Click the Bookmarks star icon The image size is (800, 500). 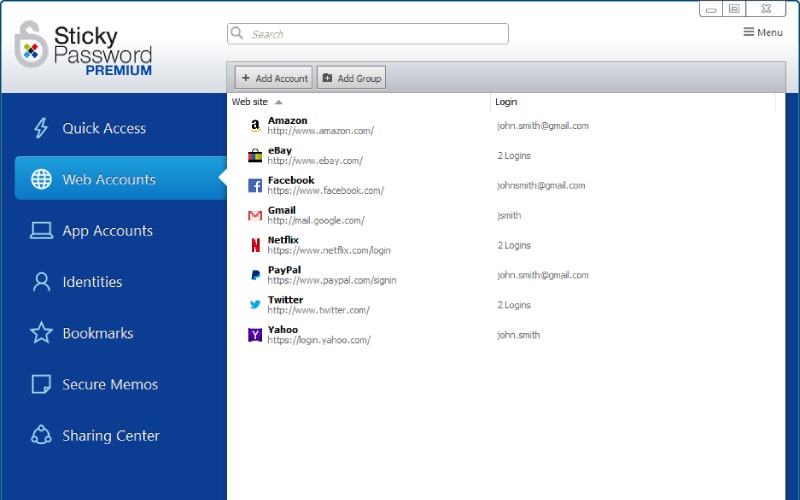(x=41, y=333)
